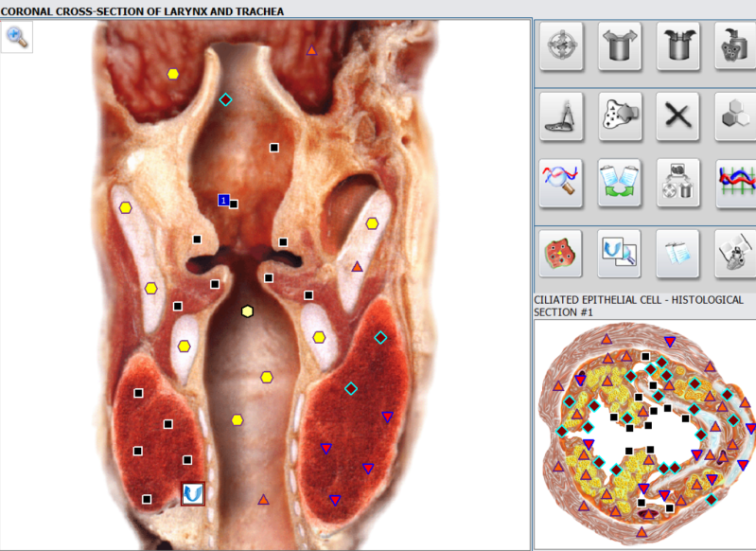Click the crosshair target icon in the toolbar

(x=562, y=45)
